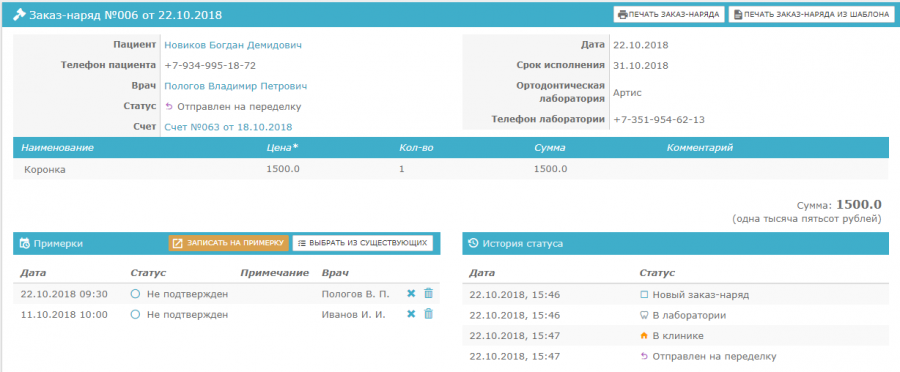Open patient Новиков Богдан Демидович link
The image size is (900, 372).
click(233, 45)
